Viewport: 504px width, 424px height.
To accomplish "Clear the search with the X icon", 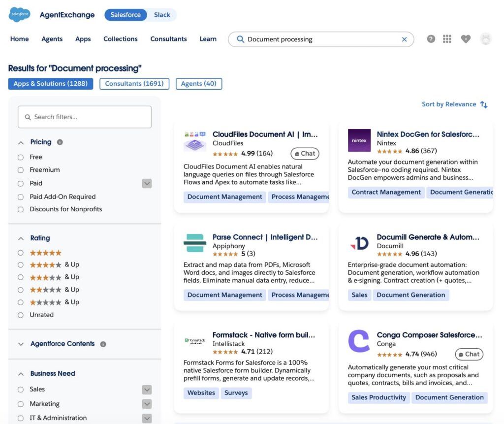I will click(404, 39).
